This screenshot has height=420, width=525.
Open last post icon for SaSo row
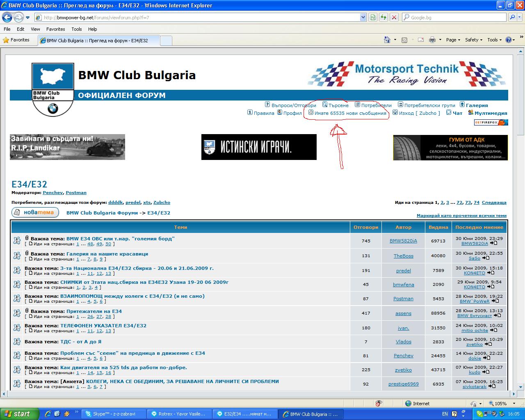[x=485, y=258]
